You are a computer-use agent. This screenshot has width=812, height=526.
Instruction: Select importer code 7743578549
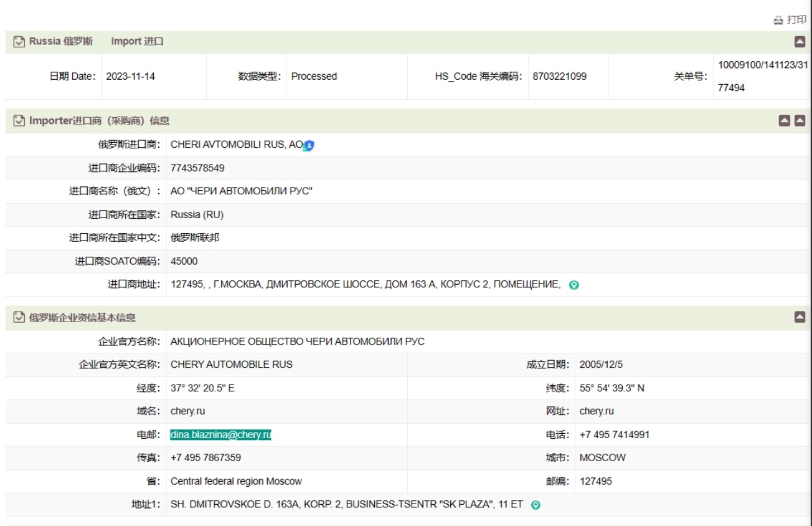point(197,168)
